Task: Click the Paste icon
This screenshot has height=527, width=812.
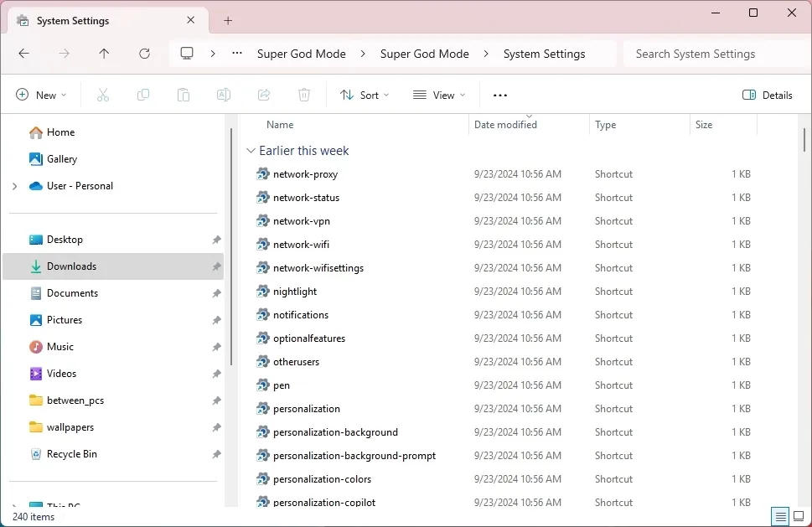Action: [183, 95]
